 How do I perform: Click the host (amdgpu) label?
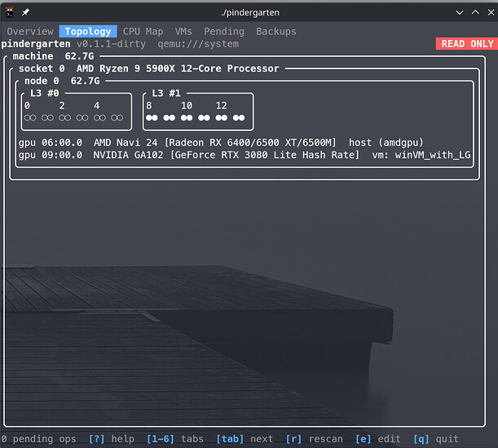point(386,143)
